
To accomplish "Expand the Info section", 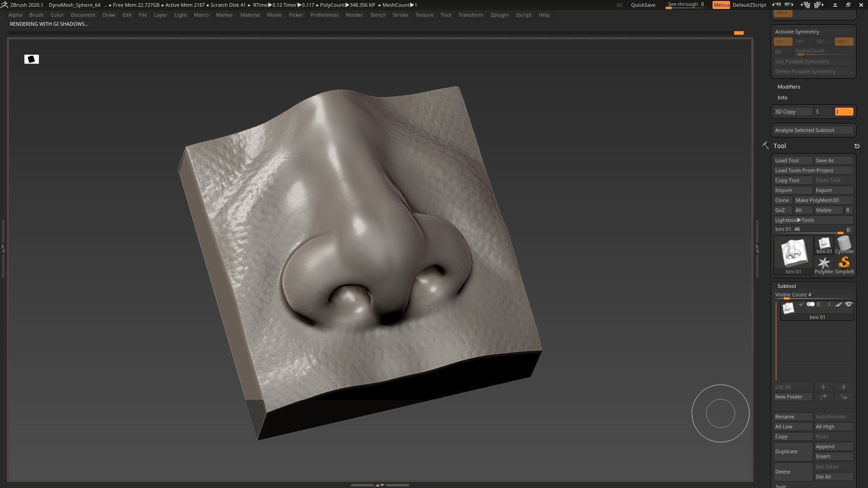I will pyautogui.click(x=782, y=98).
